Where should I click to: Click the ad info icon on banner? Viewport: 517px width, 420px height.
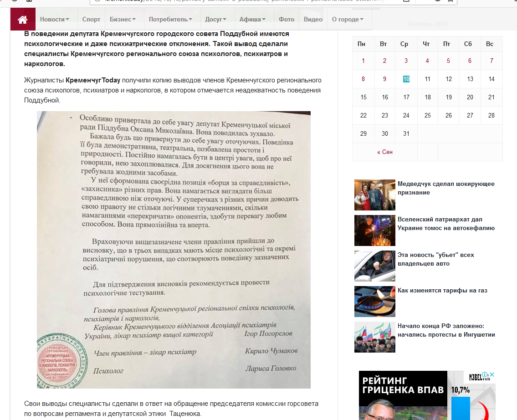point(486,375)
